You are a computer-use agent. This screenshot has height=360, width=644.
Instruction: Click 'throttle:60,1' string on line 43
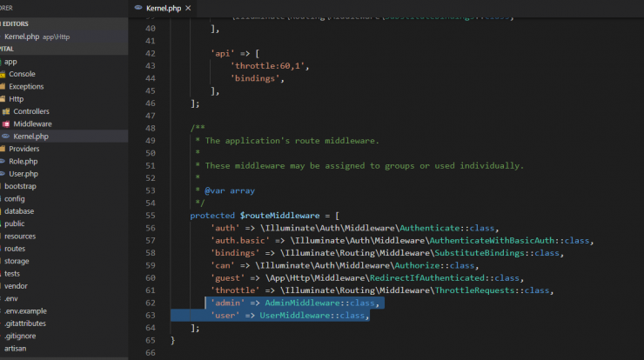267,66
